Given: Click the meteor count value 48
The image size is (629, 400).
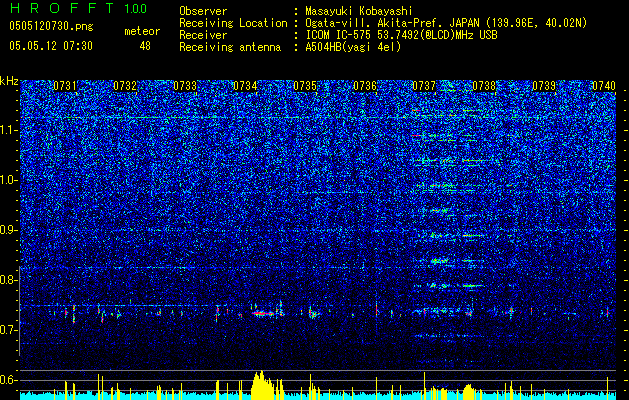Looking at the screenshot, I should click(145, 46).
